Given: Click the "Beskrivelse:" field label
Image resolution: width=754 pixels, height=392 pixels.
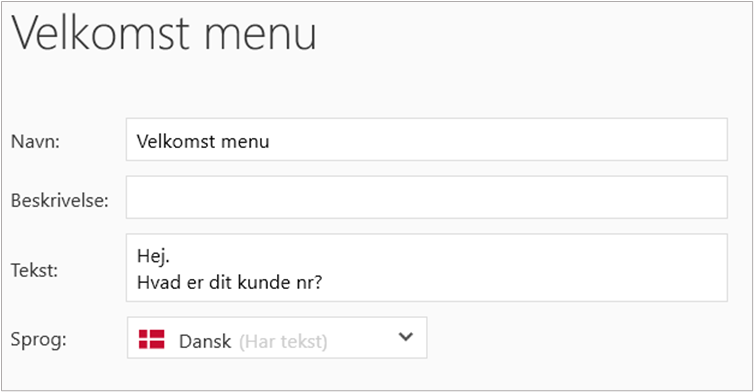Looking at the screenshot, I should 60,200.
